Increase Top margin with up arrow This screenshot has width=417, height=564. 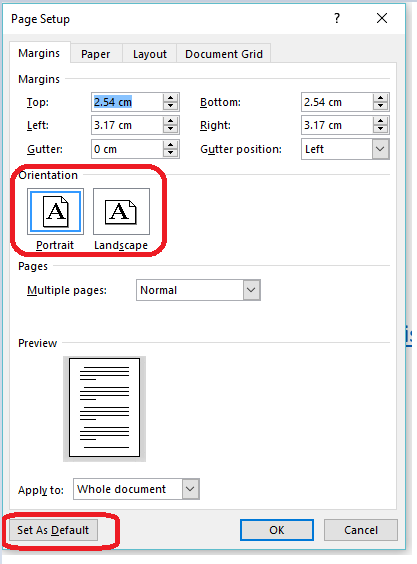(171, 98)
